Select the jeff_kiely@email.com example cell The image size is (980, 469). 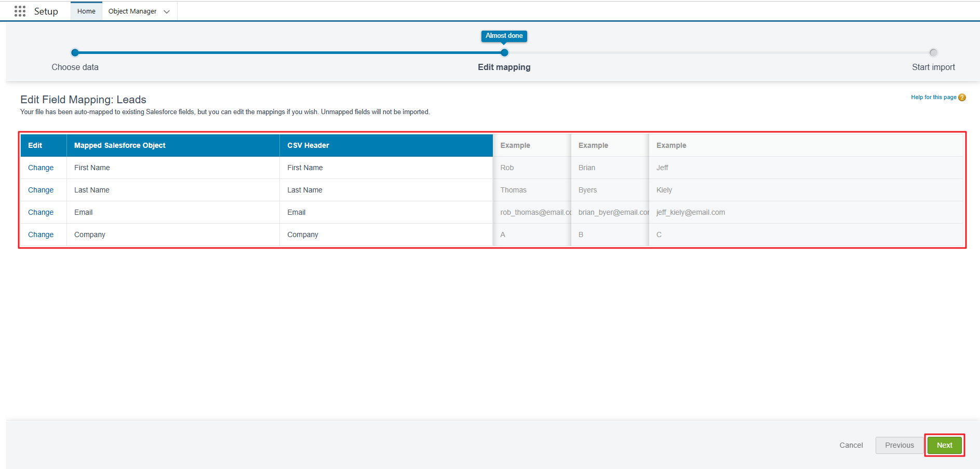click(x=690, y=212)
